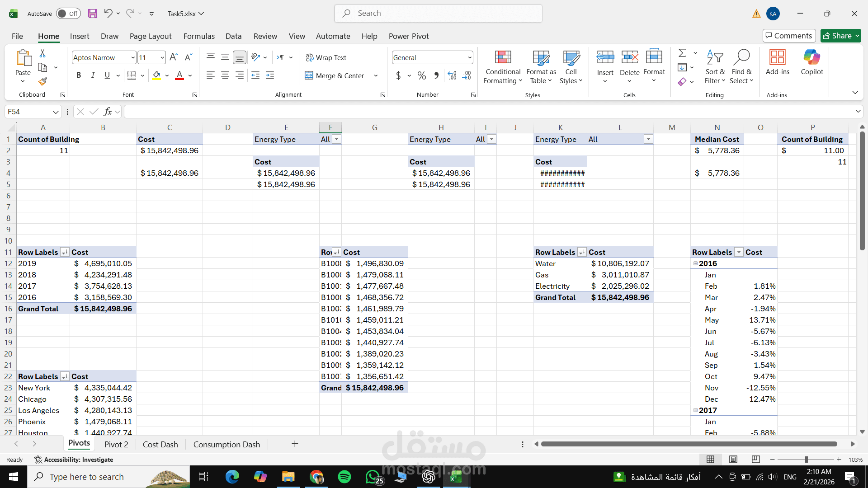Expand the font size dropdown
Screen dimensions: 868x488
(162, 58)
